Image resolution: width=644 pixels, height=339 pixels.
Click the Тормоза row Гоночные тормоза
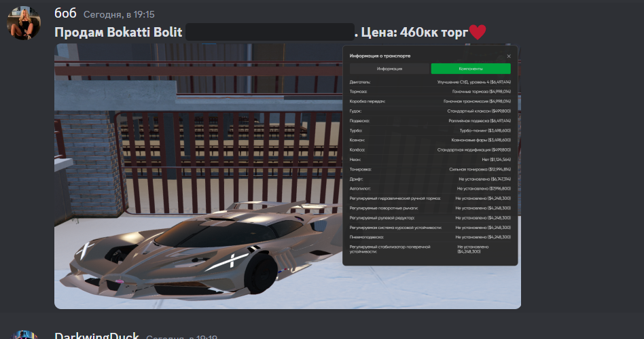pyautogui.click(x=482, y=92)
